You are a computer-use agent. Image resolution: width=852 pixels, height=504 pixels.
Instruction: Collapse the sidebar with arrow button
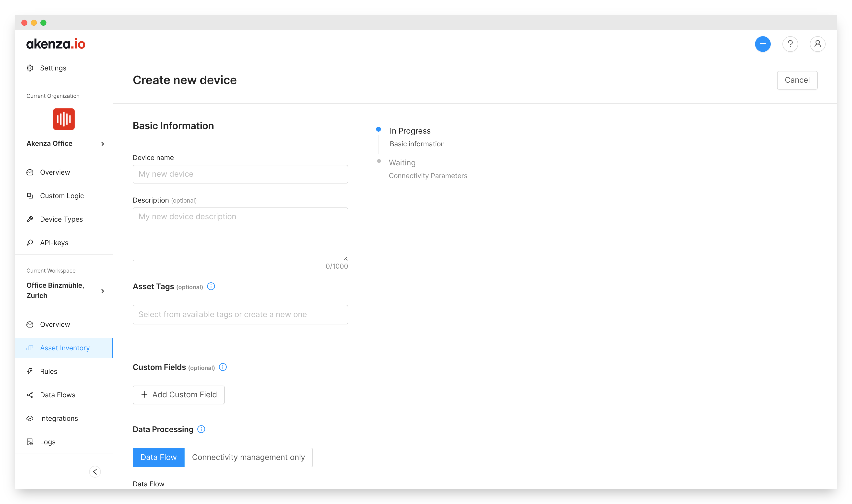coord(95,471)
